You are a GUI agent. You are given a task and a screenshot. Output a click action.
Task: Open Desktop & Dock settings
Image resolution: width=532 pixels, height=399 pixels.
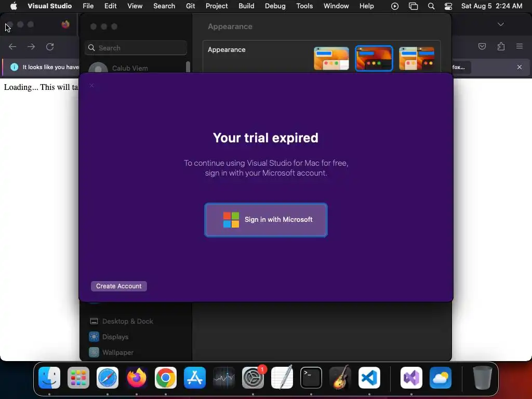pos(122,321)
